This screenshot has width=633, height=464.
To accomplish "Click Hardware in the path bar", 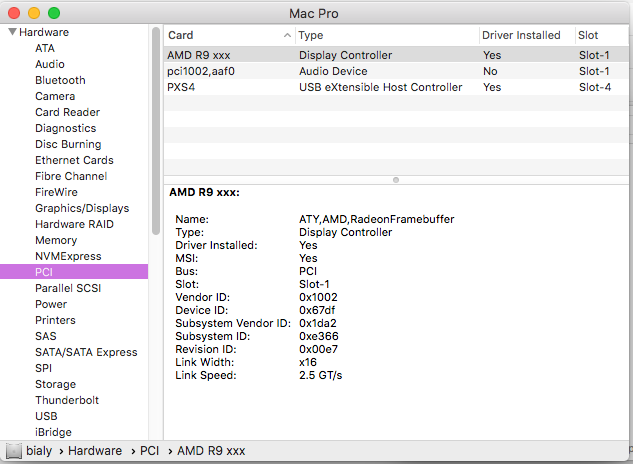I will click(95, 451).
